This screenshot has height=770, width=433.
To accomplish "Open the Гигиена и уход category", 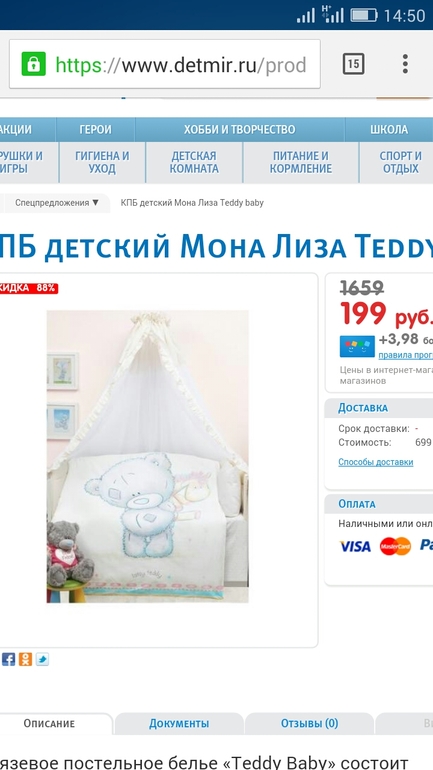I will [102, 163].
